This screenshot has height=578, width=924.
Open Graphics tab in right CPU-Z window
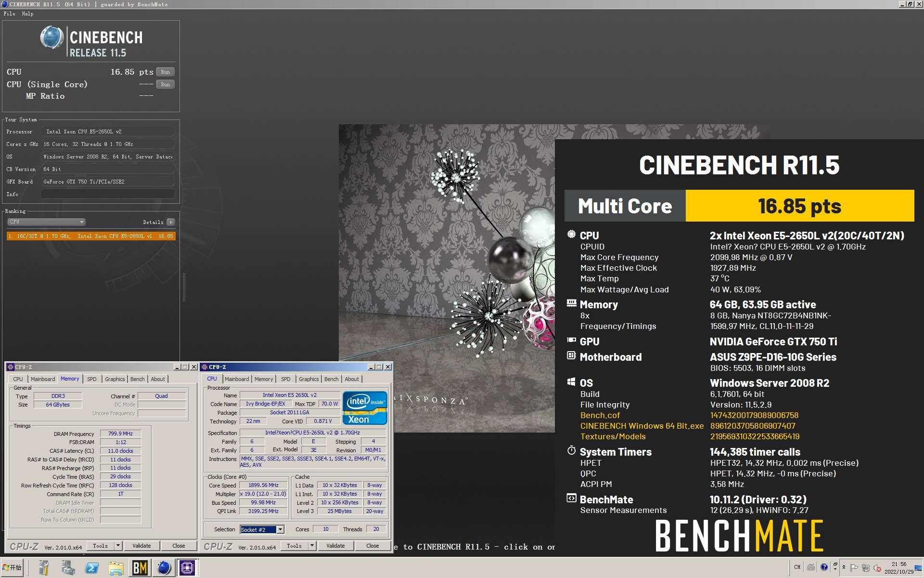click(x=308, y=379)
